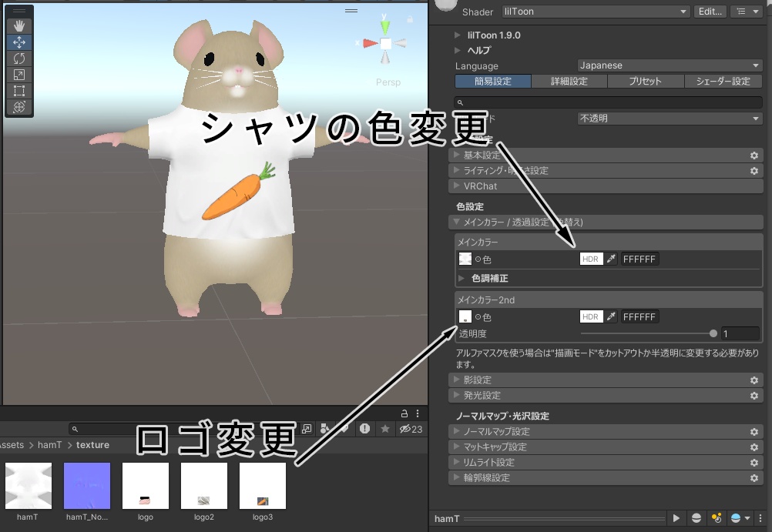
Task: Open the 輪郭線設定 gear menu
Action: click(754, 478)
